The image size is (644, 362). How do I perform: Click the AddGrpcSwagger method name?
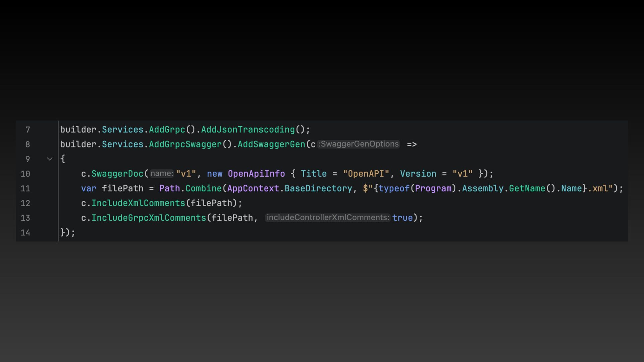(x=185, y=144)
